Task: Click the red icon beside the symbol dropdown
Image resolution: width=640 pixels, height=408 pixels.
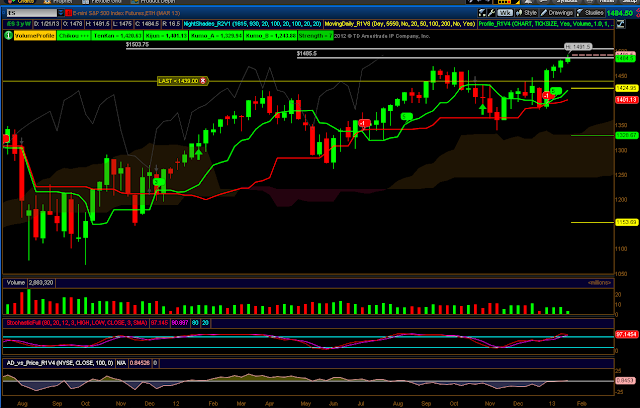Action: (69, 13)
